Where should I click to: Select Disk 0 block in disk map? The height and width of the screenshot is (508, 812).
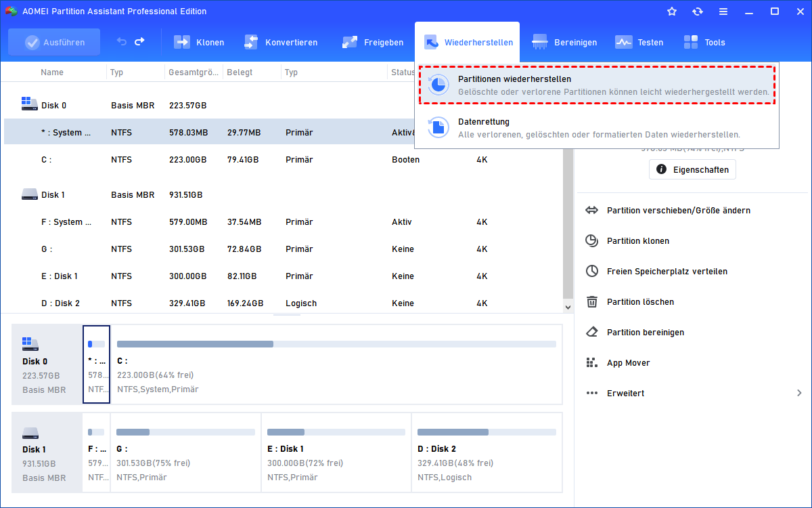tap(47, 364)
